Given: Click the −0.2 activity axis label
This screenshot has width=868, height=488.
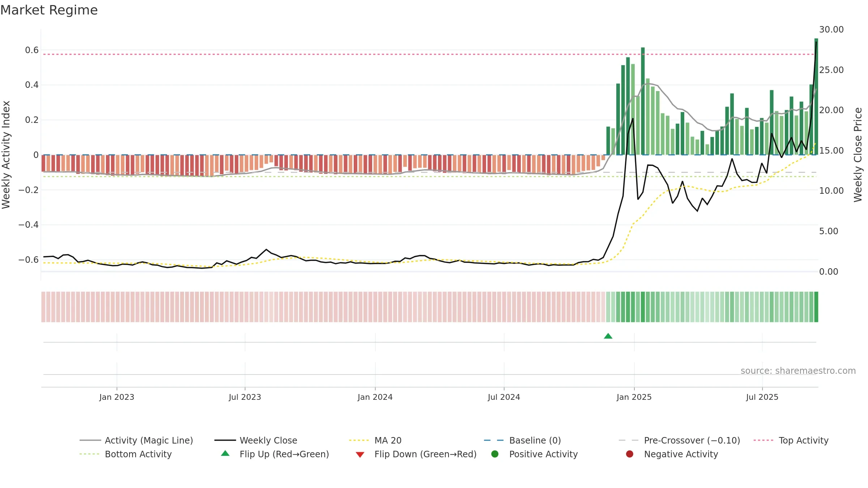Looking at the screenshot, I should click(29, 190).
